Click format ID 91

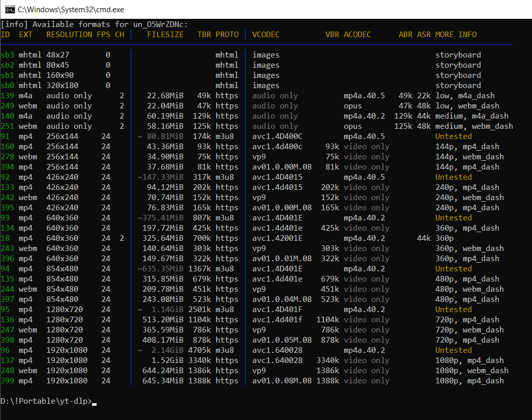click(x=5, y=136)
